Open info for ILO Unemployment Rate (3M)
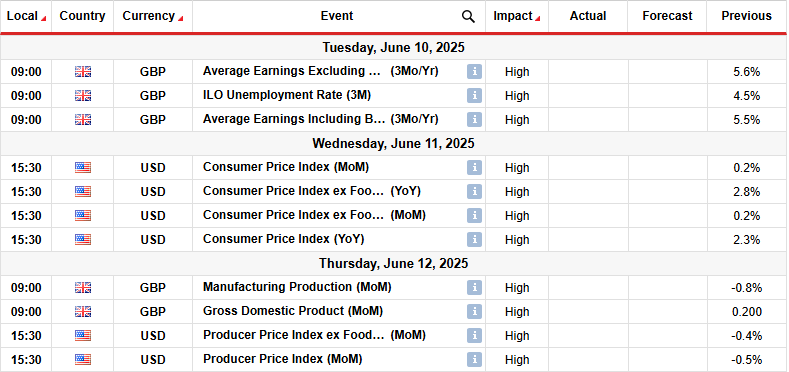789x372 pixels. pos(474,96)
